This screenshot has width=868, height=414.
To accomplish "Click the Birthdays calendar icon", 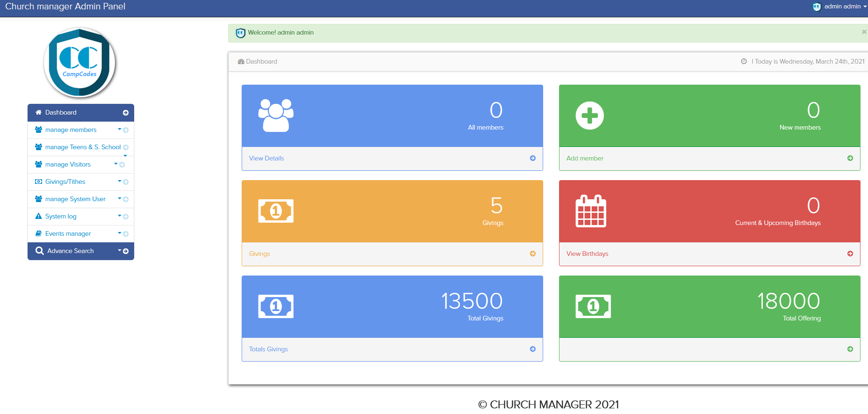I will [x=591, y=211].
